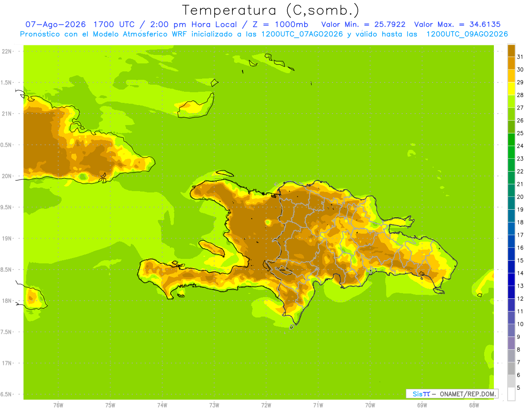
Task: Click the SisTT ONAMET/REP.DOM. logo box
Action: point(452,394)
